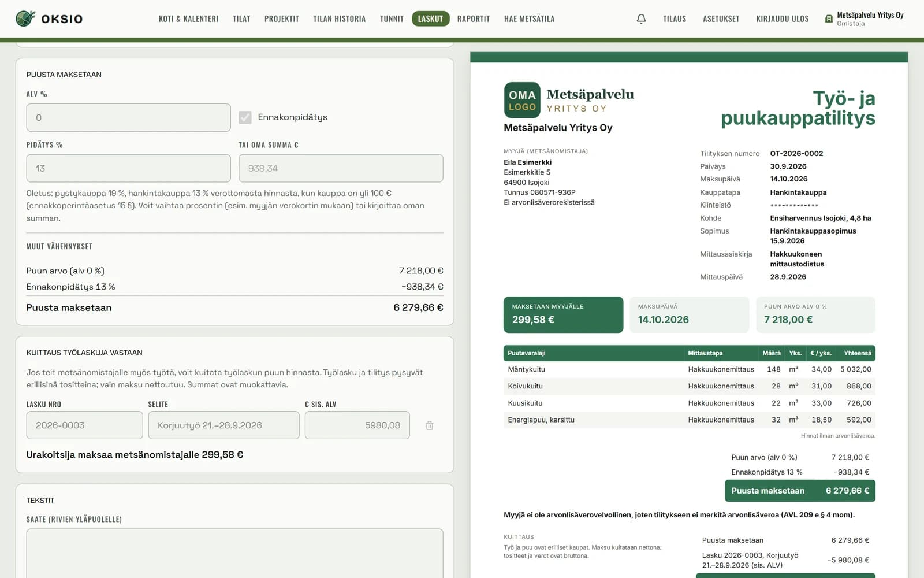Select the Energiapuu, karsittu row
This screenshot has width=924, height=578.
[x=690, y=420]
